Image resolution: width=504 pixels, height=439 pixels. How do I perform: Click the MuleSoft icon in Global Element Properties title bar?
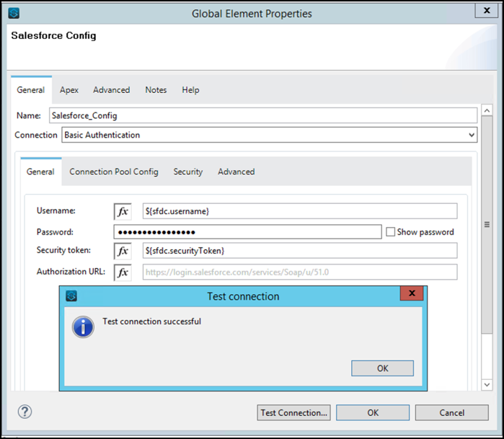point(14,13)
